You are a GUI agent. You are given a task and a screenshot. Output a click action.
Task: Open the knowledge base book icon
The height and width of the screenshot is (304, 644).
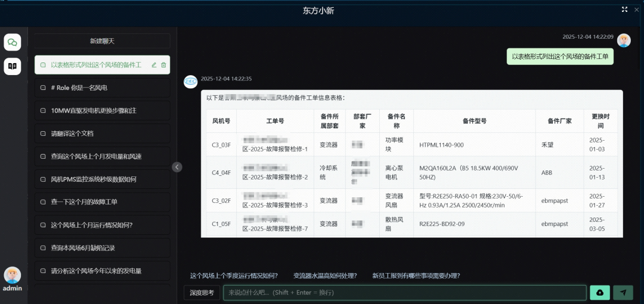pyautogui.click(x=13, y=66)
